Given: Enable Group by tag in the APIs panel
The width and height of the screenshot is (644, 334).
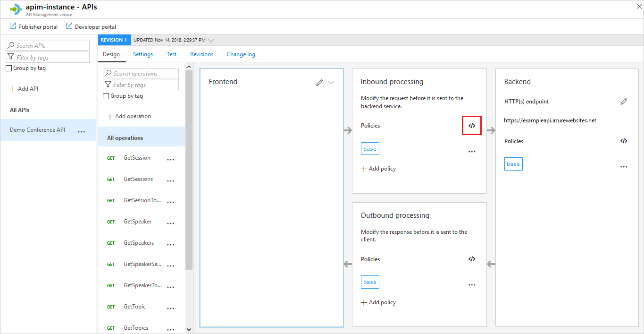Looking at the screenshot, I should pyautogui.click(x=8, y=68).
